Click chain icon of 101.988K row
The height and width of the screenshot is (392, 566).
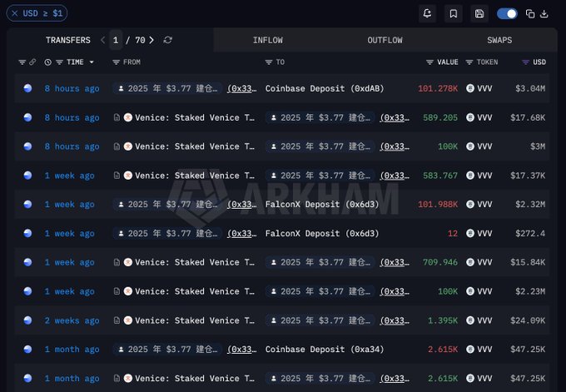27,204
